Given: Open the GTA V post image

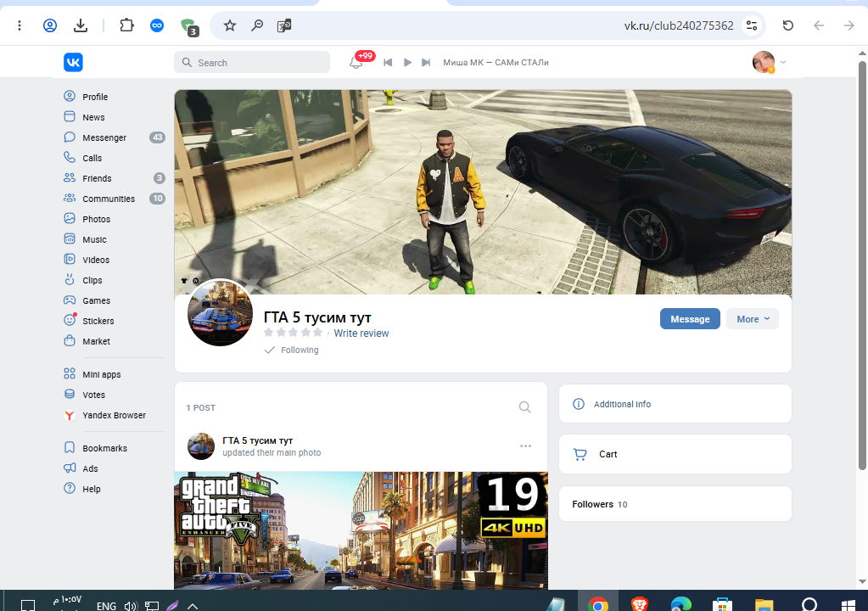Looking at the screenshot, I should [x=361, y=530].
